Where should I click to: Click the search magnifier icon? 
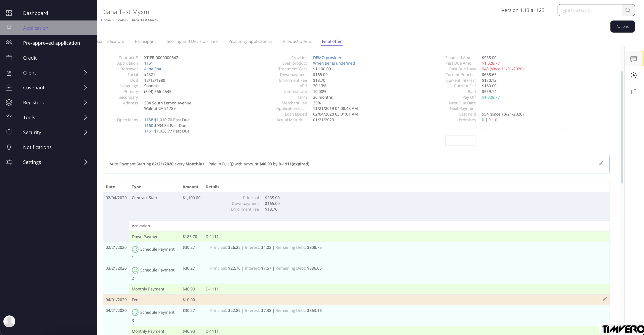(x=628, y=10)
